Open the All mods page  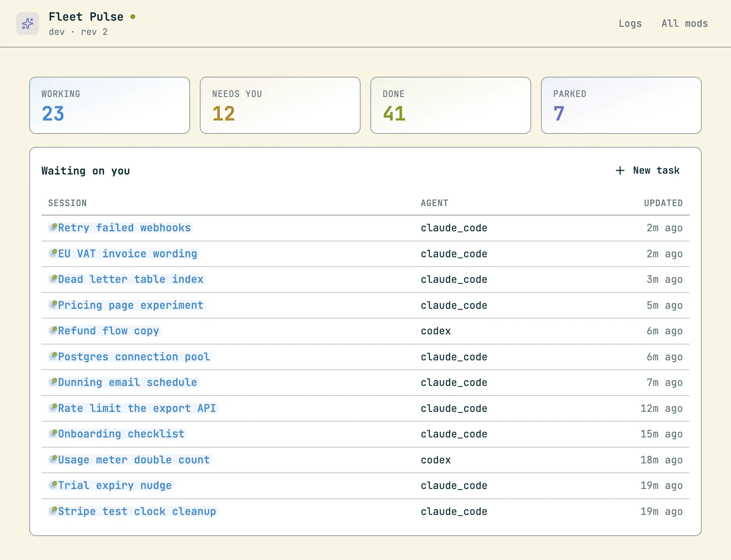[685, 24]
